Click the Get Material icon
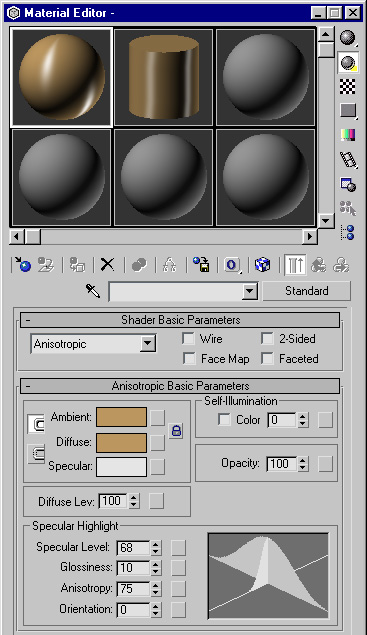Image resolution: width=367 pixels, height=635 pixels. 23,265
